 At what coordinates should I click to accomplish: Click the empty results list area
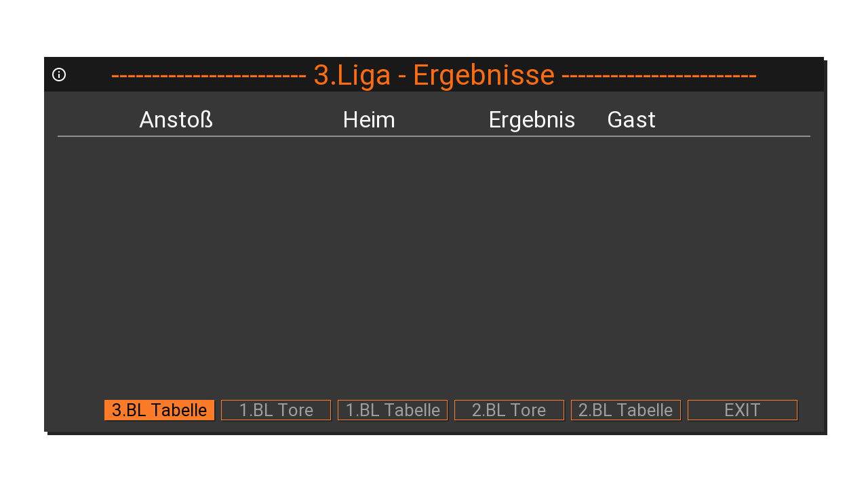click(434, 264)
